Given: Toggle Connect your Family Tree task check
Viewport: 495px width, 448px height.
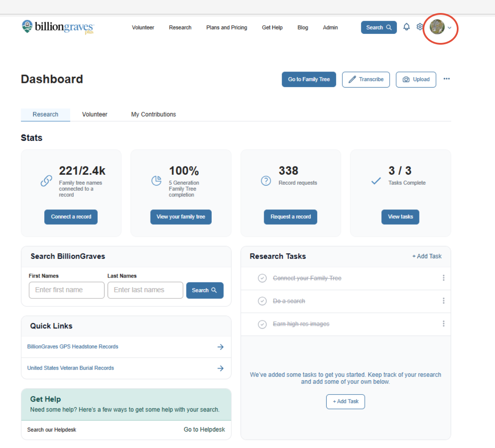Looking at the screenshot, I should pyautogui.click(x=262, y=278).
